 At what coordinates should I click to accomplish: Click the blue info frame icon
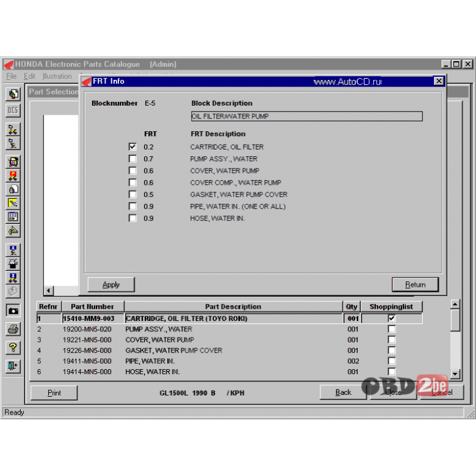[13, 250]
